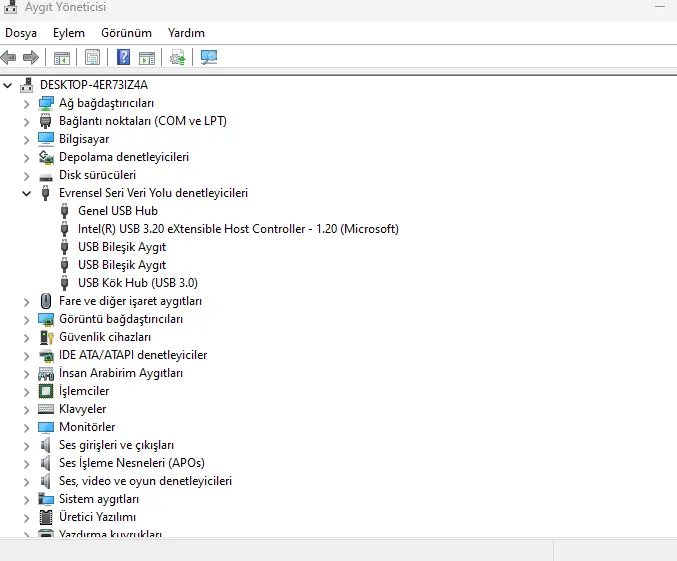Select USB Kök Hub (USB 3.0)

pyautogui.click(x=138, y=283)
